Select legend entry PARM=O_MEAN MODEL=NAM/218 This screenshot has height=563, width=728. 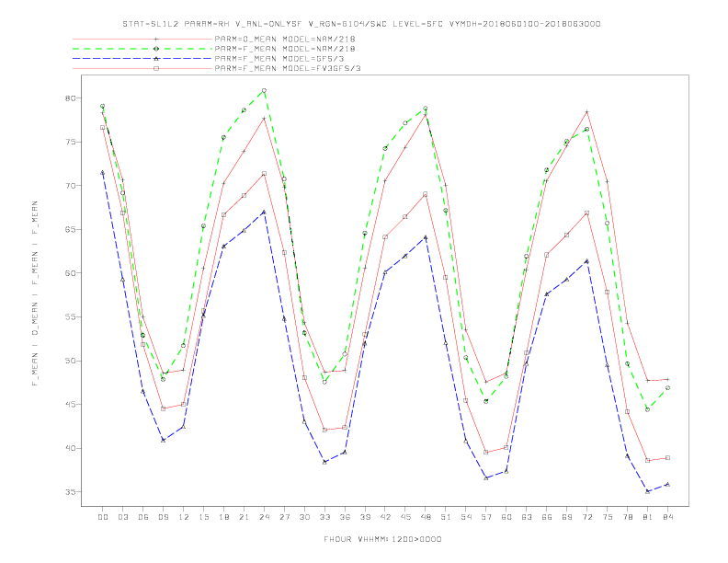[285, 39]
